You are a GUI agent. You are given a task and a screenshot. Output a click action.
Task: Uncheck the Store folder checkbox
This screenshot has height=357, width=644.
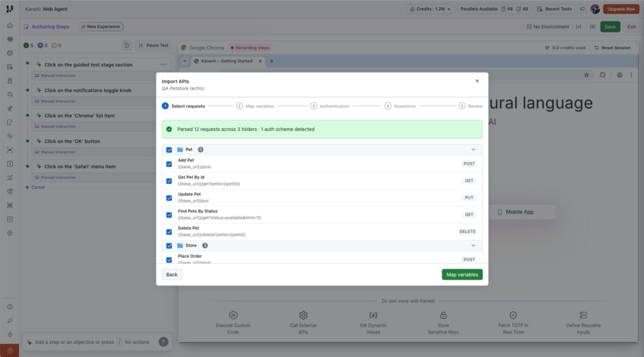tap(169, 245)
